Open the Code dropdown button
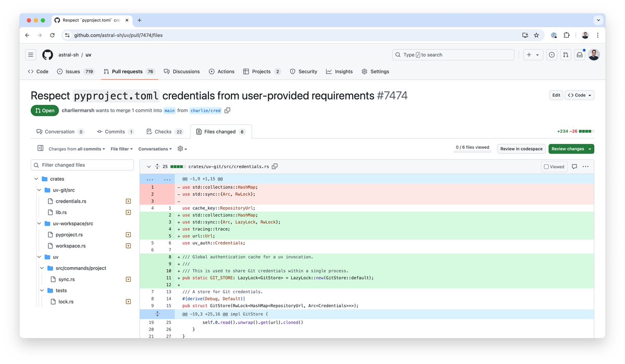This screenshot has height=364, width=625. pyautogui.click(x=579, y=95)
